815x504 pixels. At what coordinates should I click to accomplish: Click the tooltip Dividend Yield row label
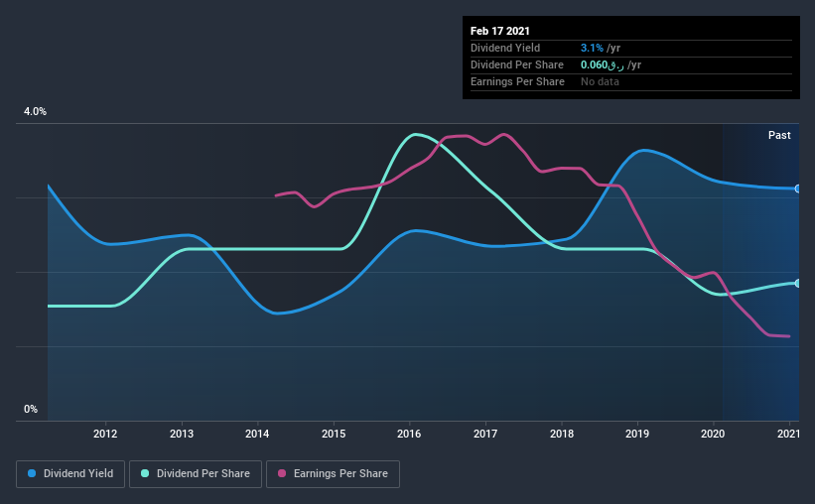click(x=505, y=48)
